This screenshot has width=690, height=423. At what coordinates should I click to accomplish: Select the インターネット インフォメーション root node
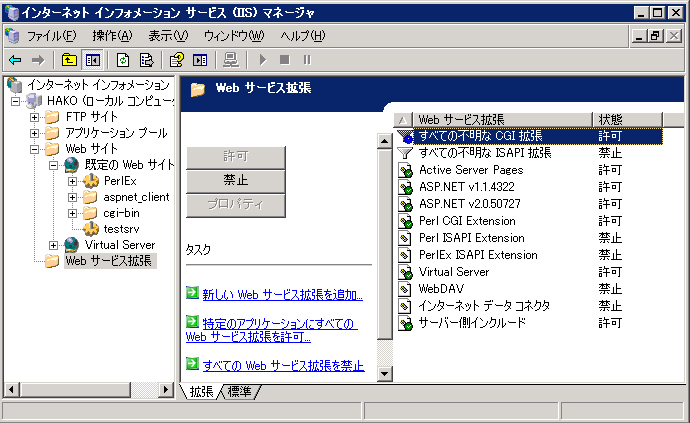coord(98,85)
